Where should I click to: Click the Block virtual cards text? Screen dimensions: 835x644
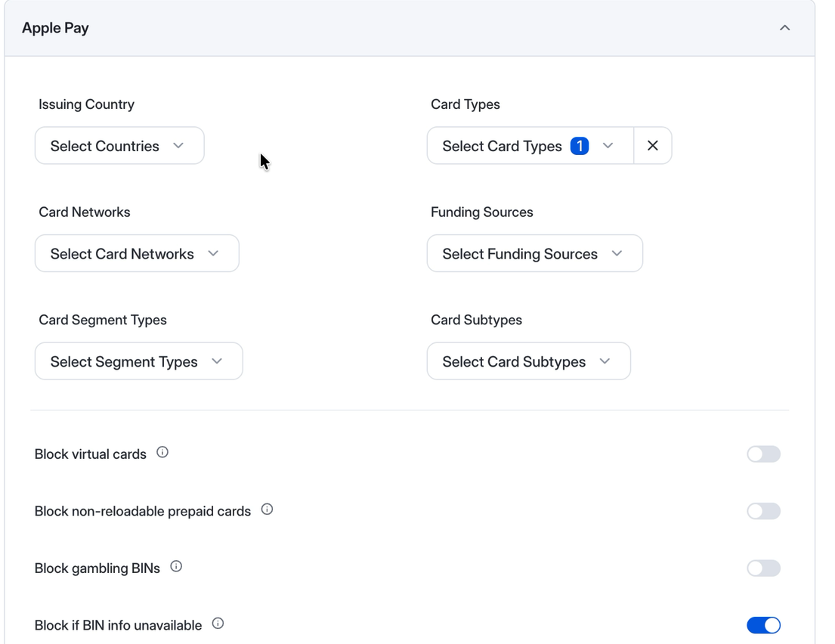pos(91,454)
